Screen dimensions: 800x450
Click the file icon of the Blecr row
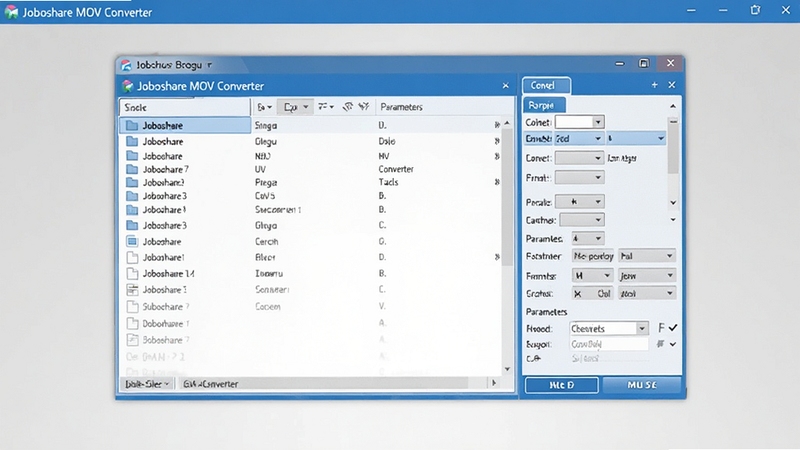tap(132, 257)
